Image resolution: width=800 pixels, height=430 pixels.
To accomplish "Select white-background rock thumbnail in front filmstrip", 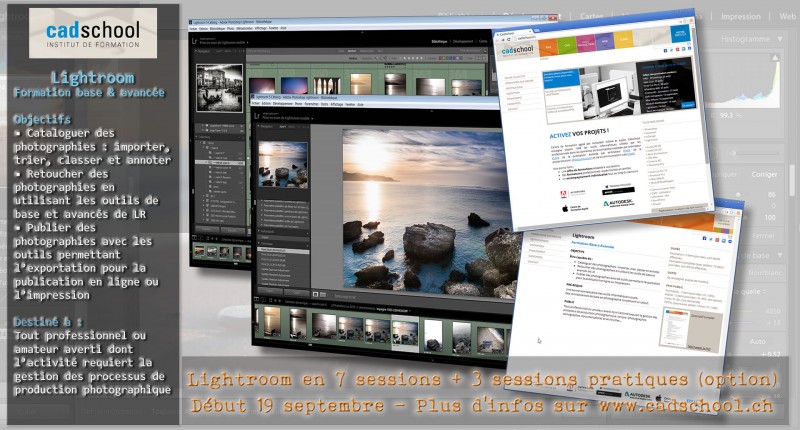I will point(433,336).
